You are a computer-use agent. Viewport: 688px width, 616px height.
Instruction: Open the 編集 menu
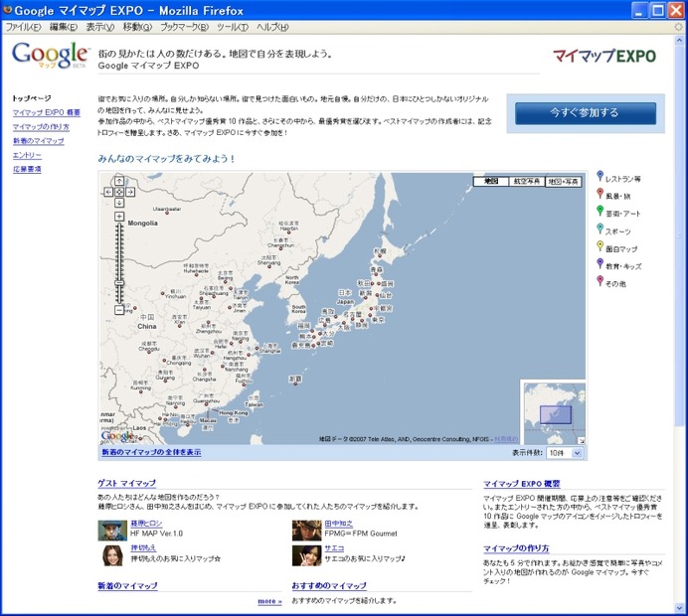pyautogui.click(x=64, y=27)
